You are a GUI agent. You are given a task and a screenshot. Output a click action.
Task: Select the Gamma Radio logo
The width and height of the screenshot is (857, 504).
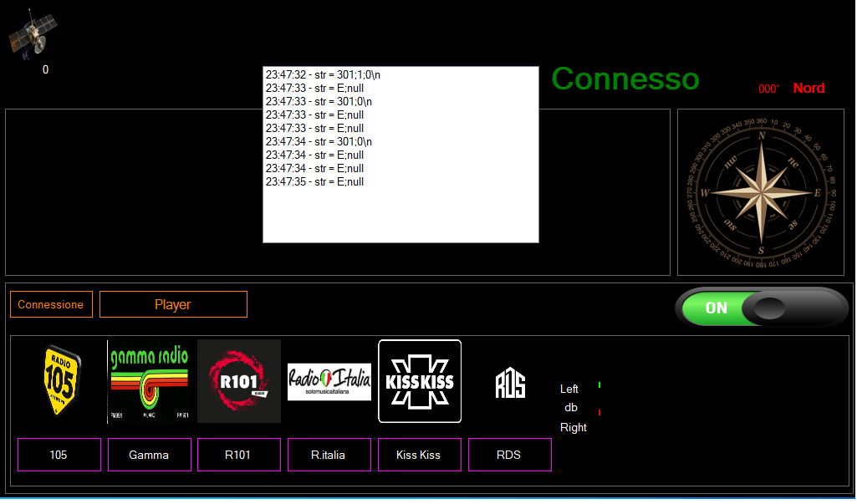pos(149,382)
